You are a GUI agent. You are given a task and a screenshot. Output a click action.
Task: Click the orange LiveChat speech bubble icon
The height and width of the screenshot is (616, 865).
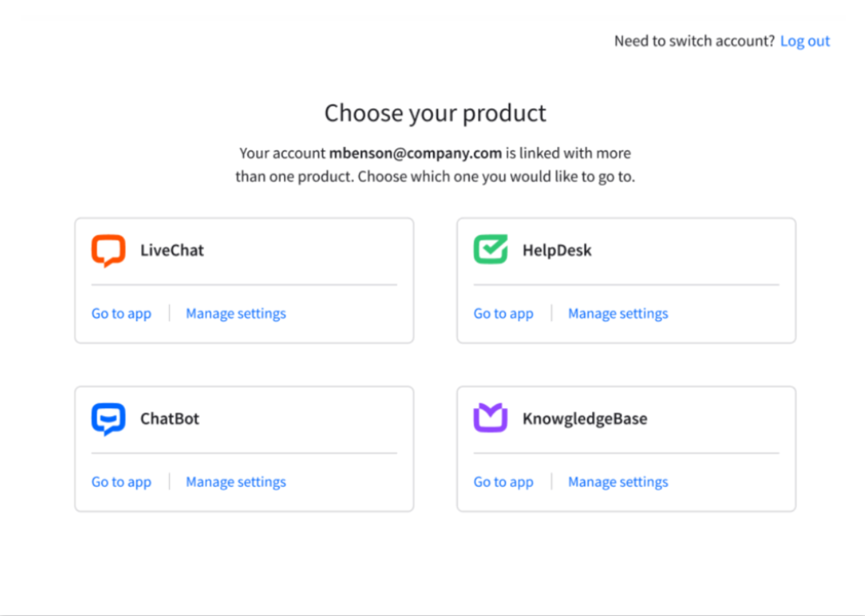[x=108, y=251]
